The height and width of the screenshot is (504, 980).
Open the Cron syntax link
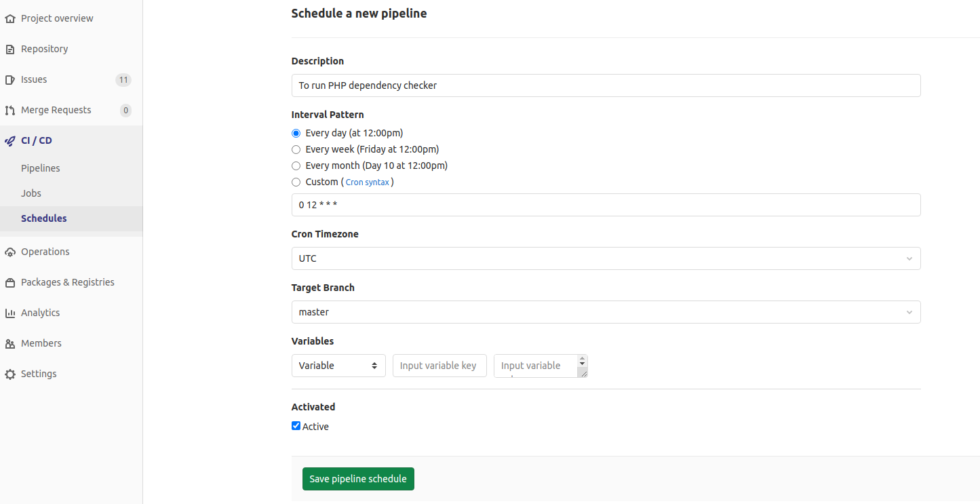tap(368, 182)
